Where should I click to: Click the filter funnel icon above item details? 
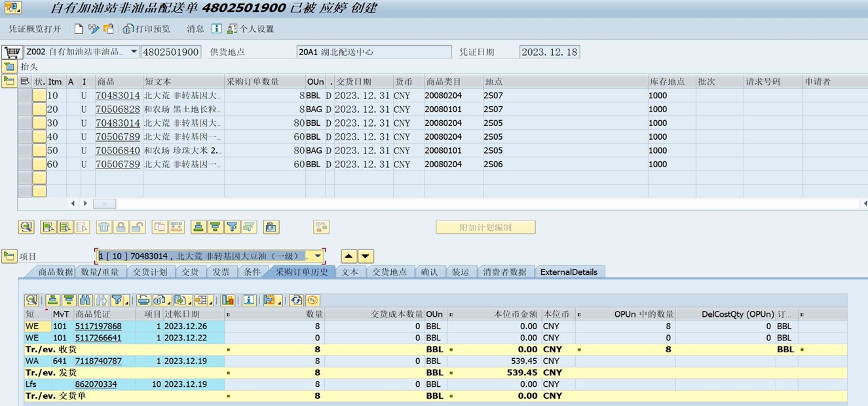pos(232,227)
